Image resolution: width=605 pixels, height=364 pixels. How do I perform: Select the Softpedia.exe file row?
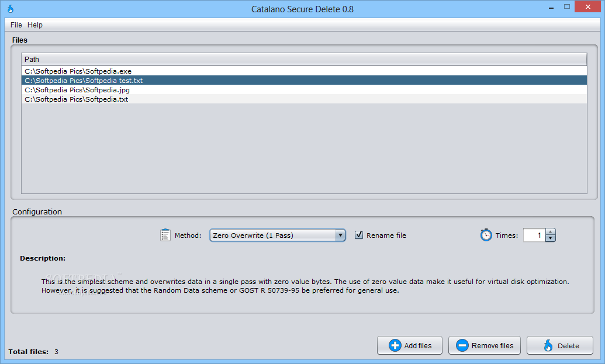(304, 71)
